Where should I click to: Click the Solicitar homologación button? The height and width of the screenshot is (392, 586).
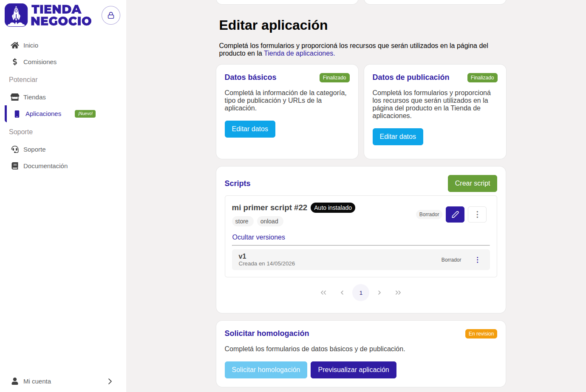pos(266,370)
